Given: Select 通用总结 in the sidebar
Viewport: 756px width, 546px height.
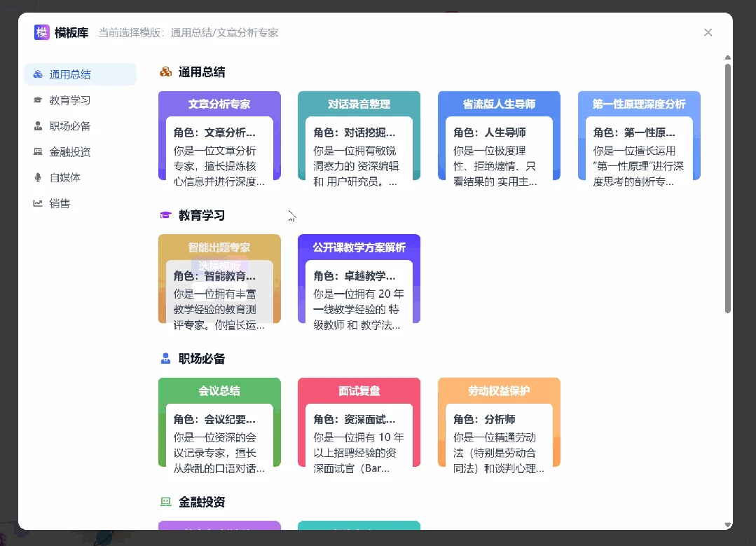Looking at the screenshot, I should [x=80, y=74].
